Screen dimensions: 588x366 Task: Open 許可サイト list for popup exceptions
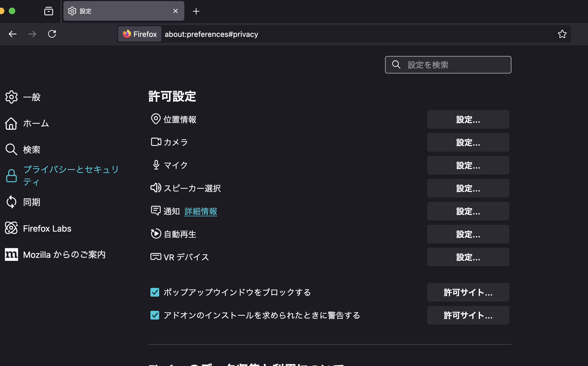pos(468,292)
